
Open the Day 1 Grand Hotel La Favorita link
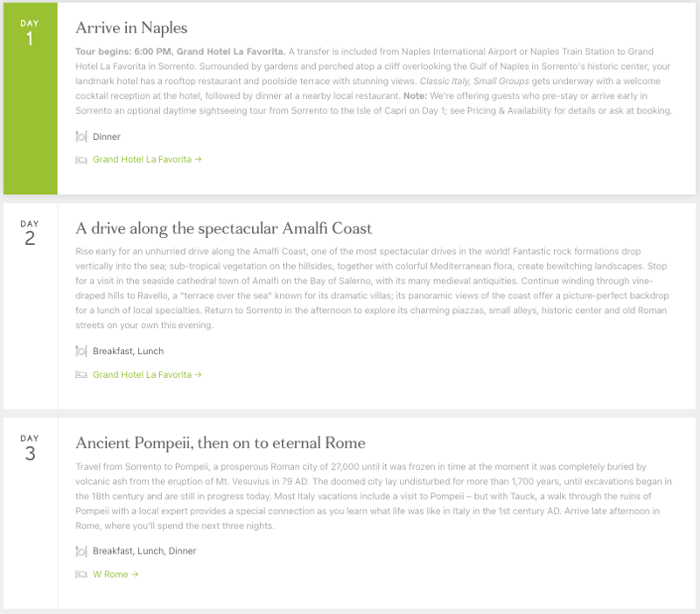[147, 160]
